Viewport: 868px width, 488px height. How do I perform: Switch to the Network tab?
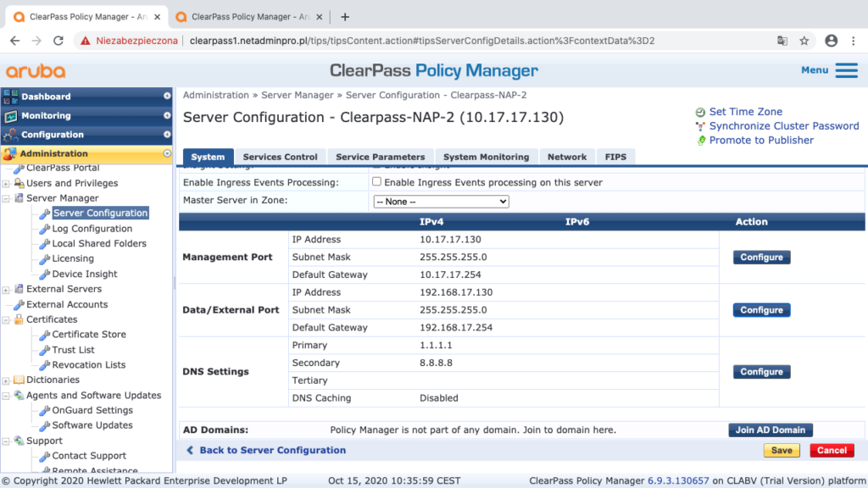click(x=567, y=157)
